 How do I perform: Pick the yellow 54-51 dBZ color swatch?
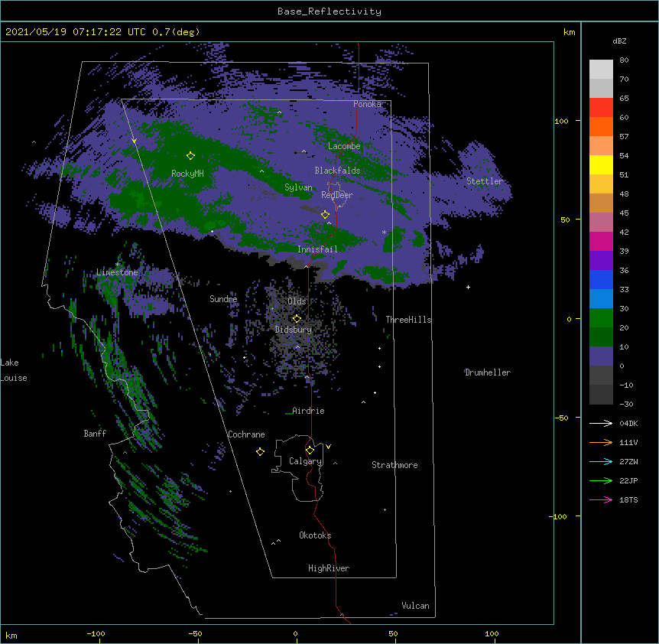(601, 164)
